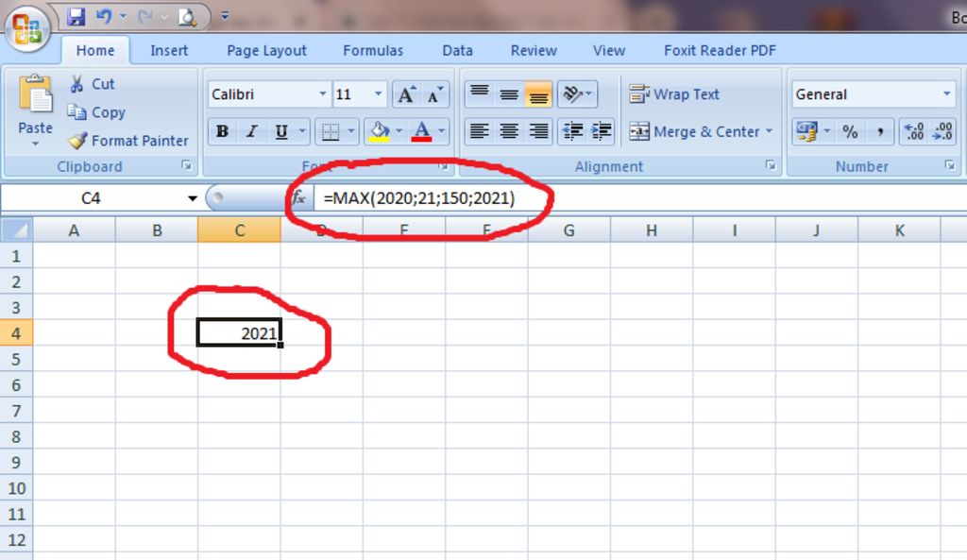Expand Merge & Center options arrow

click(769, 131)
